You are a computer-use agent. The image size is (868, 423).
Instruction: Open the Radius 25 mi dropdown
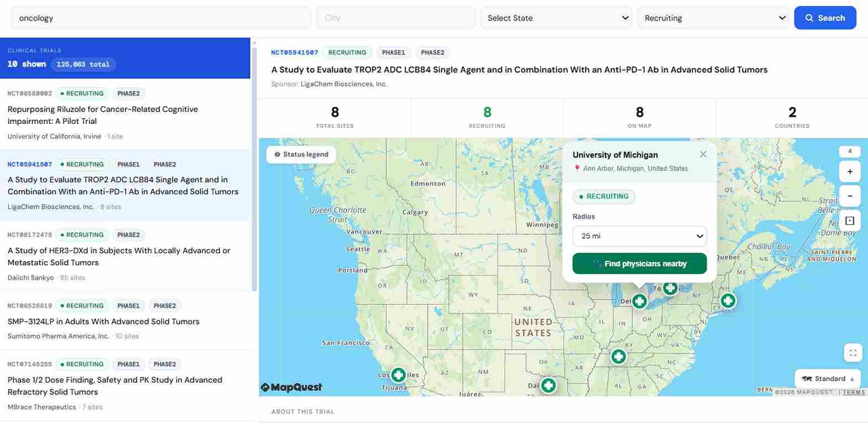tap(639, 236)
